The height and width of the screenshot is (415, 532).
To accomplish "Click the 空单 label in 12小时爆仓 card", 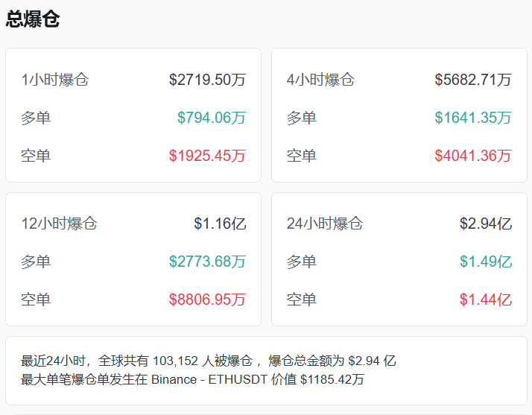I will (36, 300).
